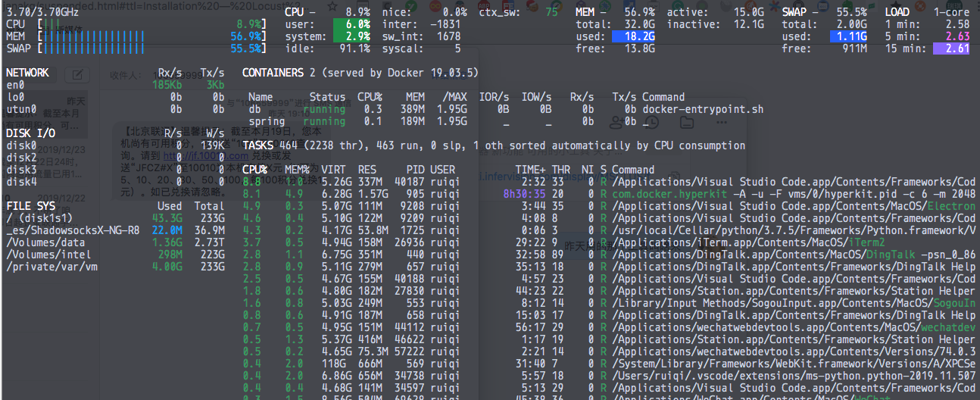The image size is (980, 400).
Task: Select the db container name
Action: point(254,109)
